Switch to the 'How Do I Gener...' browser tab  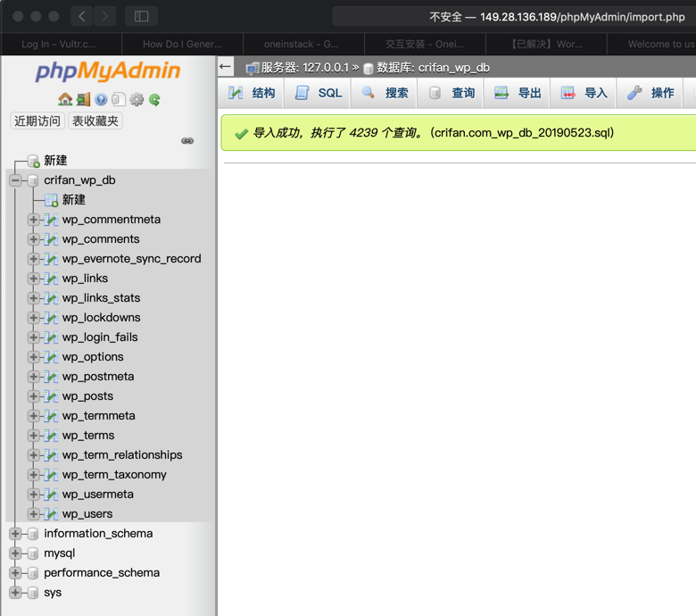tap(182, 44)
